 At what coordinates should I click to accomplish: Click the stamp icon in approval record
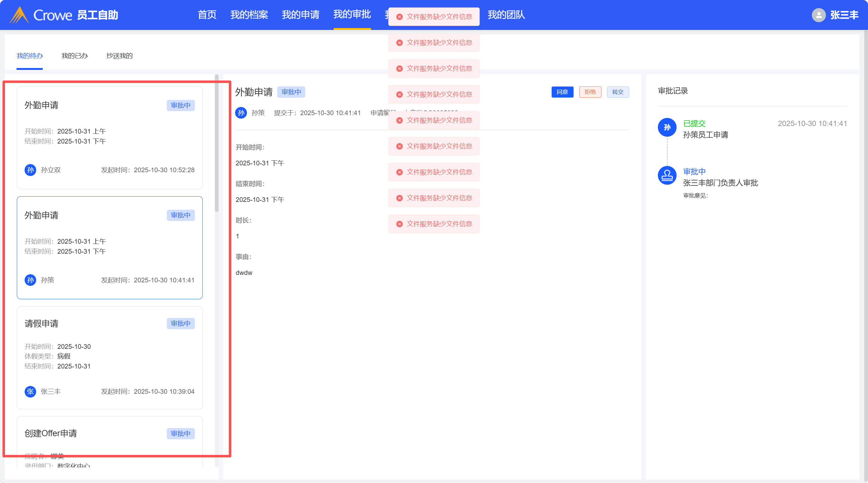coord(667,175)
